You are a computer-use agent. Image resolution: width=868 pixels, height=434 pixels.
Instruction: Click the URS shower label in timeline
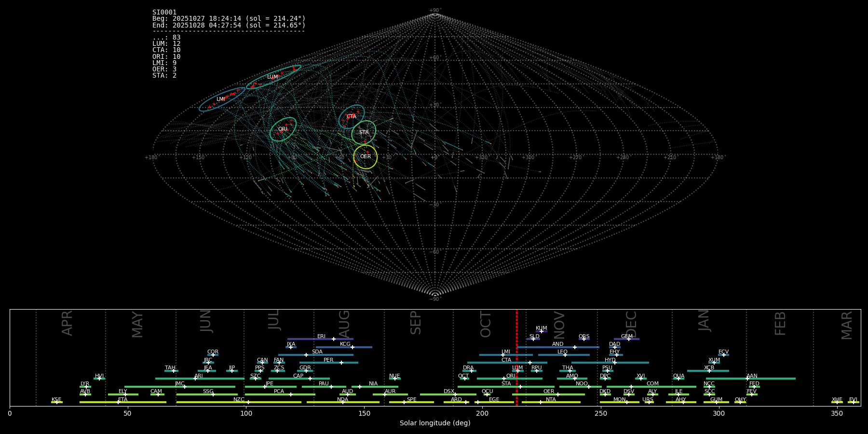tap(648, 400)
